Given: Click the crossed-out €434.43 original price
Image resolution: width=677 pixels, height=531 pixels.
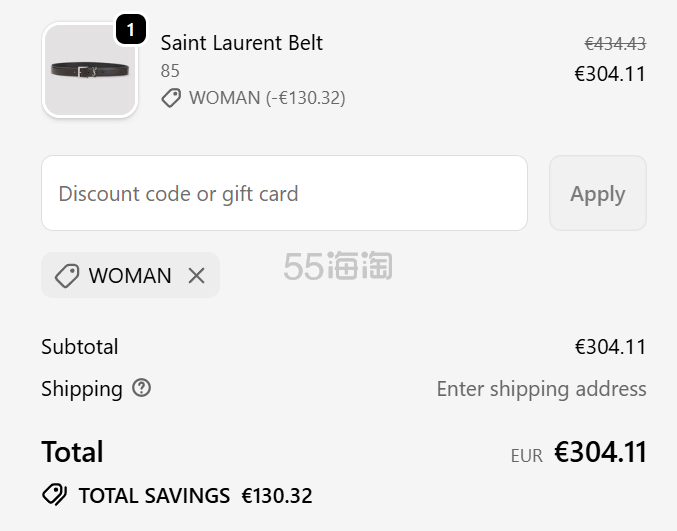Looking at the screenshot, I should pyautogui.click(x=615, y=44).
